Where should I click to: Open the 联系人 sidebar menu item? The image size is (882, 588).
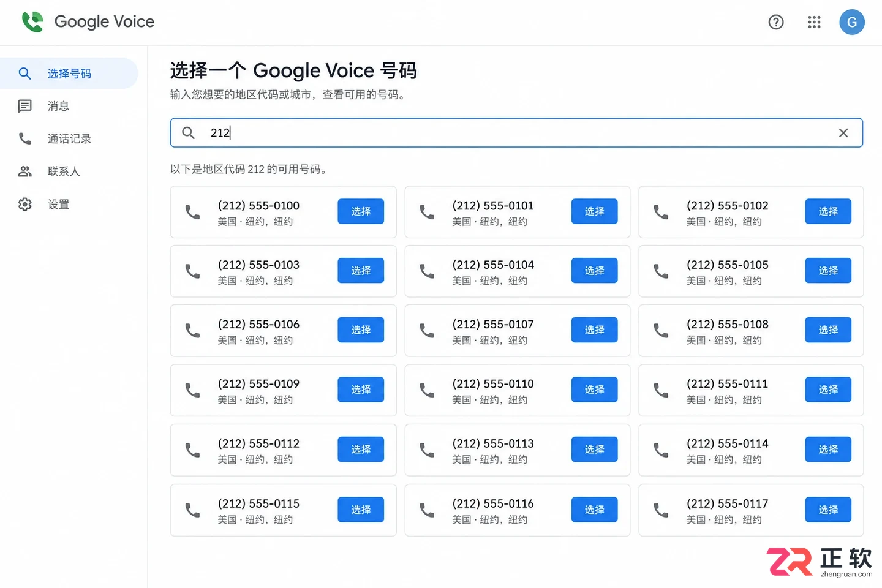click(x=69, y=171)
